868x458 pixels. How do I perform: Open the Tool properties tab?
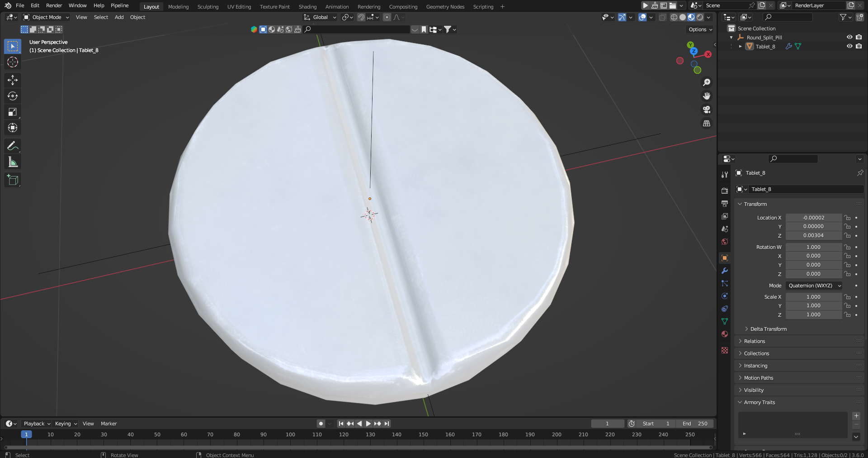(x=725, y=175)
